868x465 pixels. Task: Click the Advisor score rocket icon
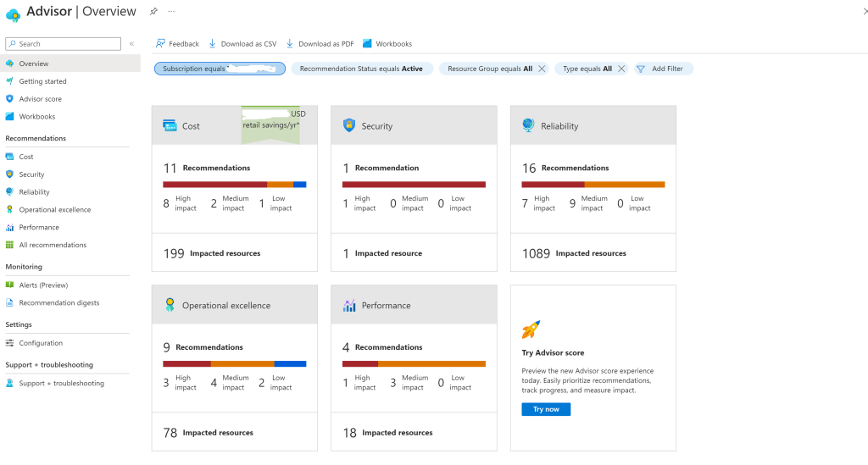coord(531,329)
